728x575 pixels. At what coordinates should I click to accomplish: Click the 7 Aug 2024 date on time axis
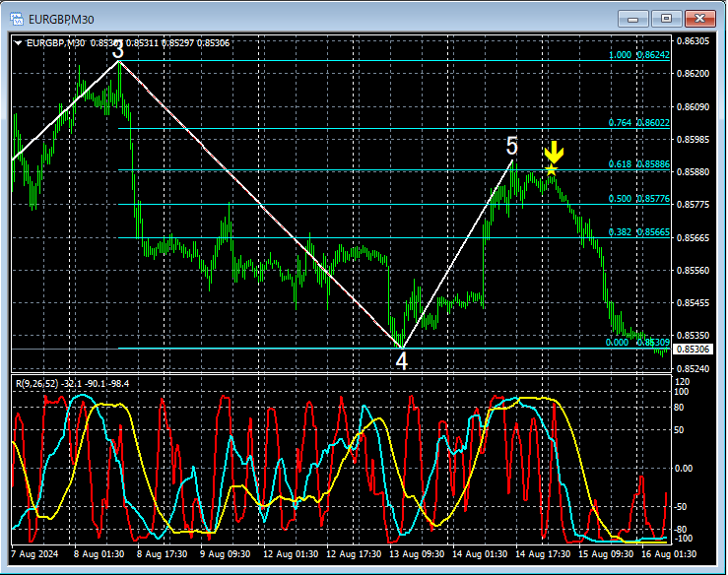34,554
